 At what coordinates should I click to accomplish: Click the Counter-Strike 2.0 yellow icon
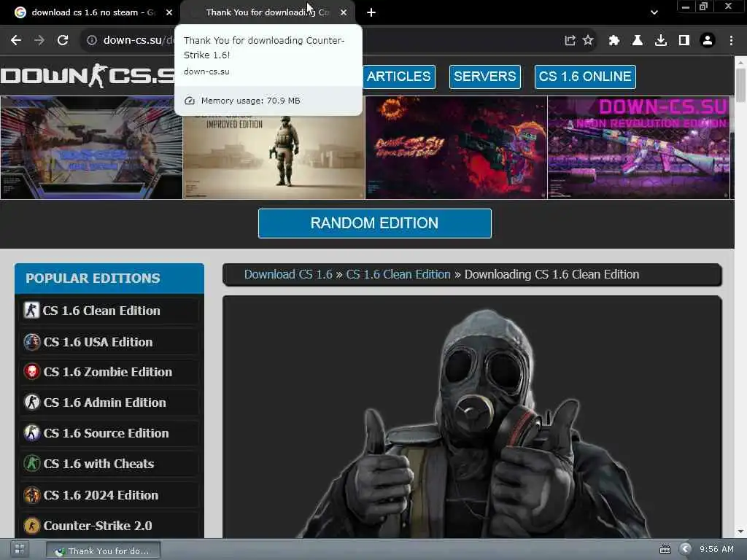32,526
